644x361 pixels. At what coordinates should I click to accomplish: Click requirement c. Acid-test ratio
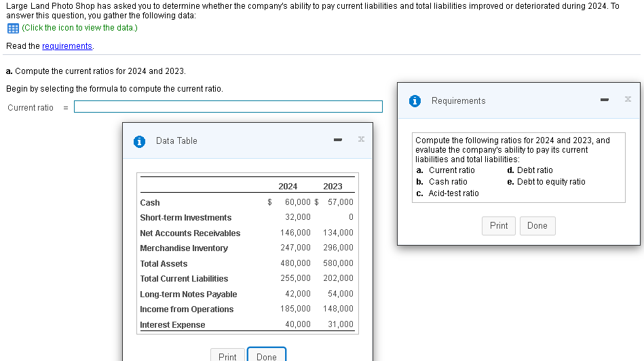tap(447, 193)
